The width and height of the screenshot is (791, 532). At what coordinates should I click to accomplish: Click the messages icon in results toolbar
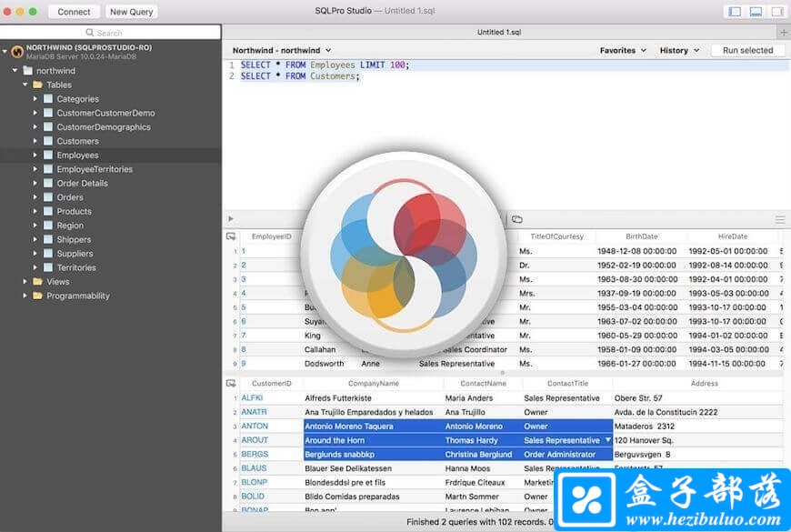tap(517, 219)
